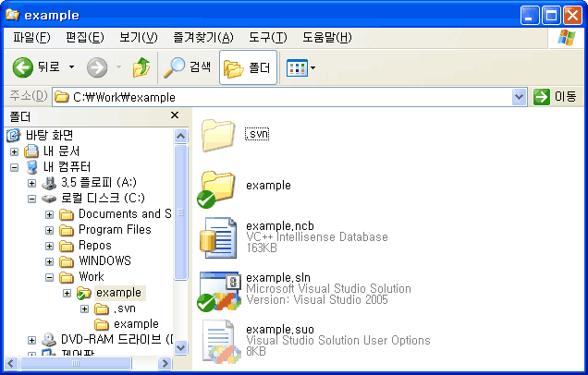
Task: Open the address bar dropdown arrow
Action: (x=519, y=97)
